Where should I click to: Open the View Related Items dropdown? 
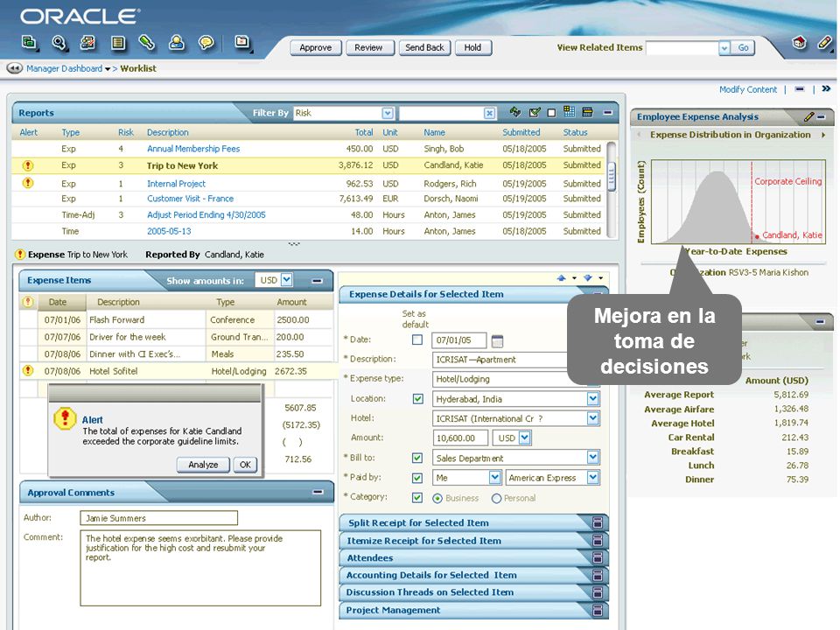(724, 47)
